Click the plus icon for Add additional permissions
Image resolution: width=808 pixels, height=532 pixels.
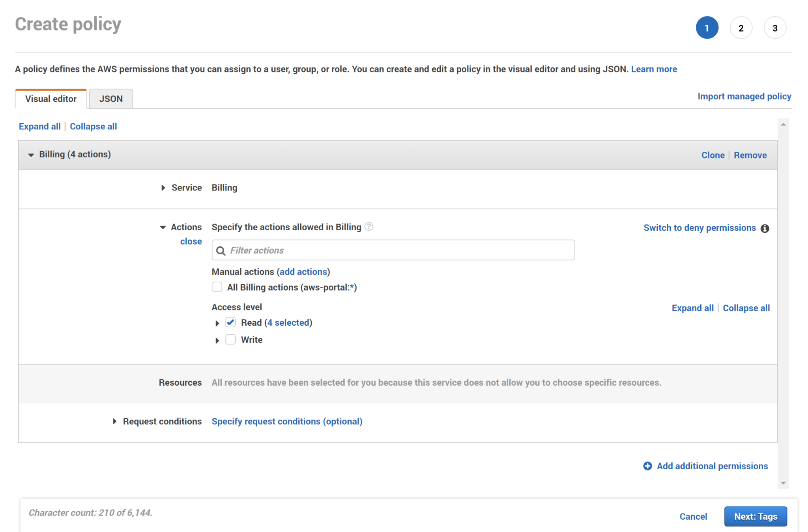pos(647,466)
